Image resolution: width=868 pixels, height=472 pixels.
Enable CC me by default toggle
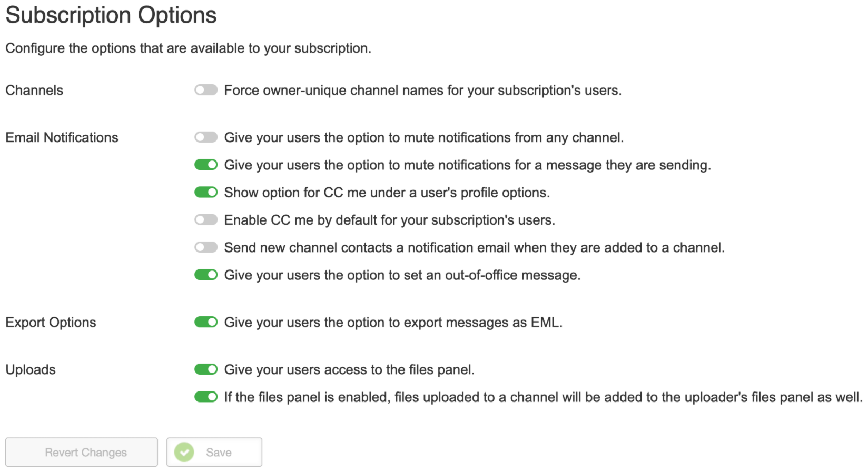tap(206, 219)
